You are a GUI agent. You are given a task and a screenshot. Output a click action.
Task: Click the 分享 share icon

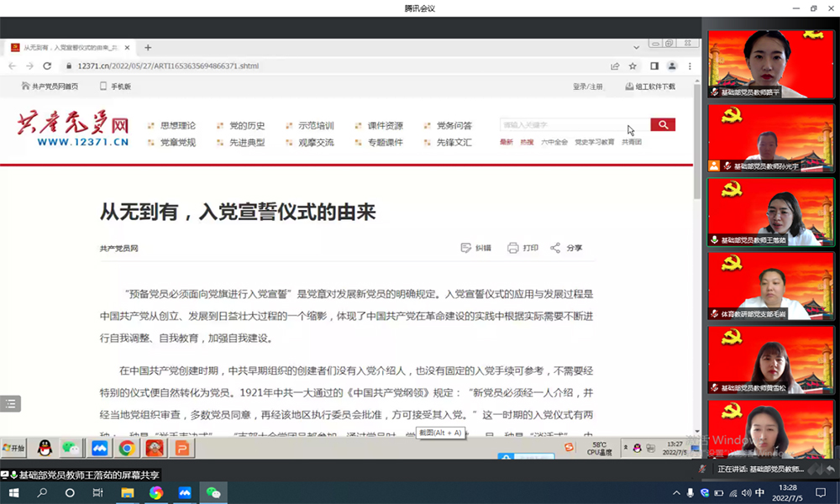(x=555, y=248)
